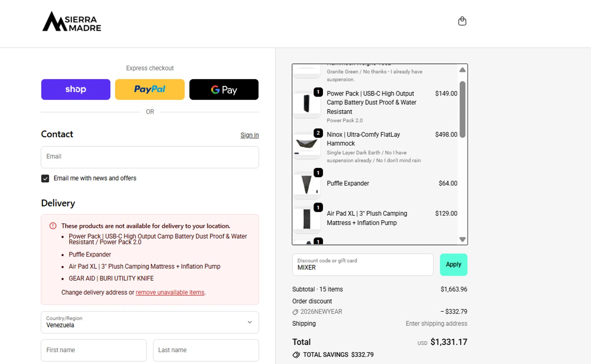Image resolution: width=591 pixels, height=364 pixels.
Task: Open the shopping bag cart icon
Action: 462,21
